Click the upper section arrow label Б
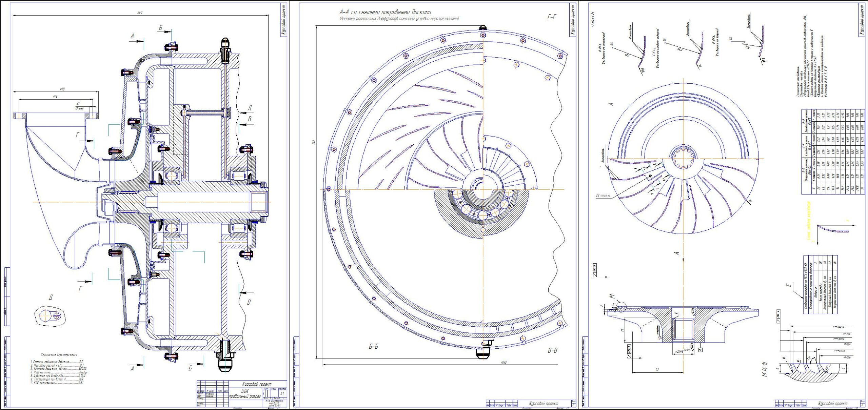 pos(161,28)
